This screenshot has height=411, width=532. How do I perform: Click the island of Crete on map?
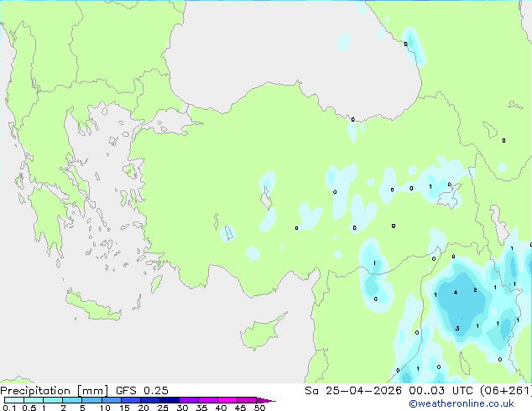coord(91,306)
